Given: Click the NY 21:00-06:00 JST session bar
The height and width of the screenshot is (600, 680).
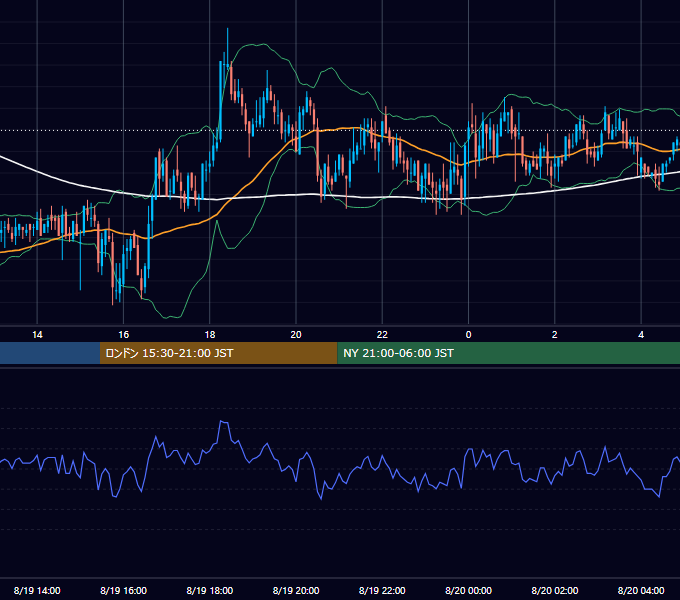Looking at the screenshot, I should 509,353.
